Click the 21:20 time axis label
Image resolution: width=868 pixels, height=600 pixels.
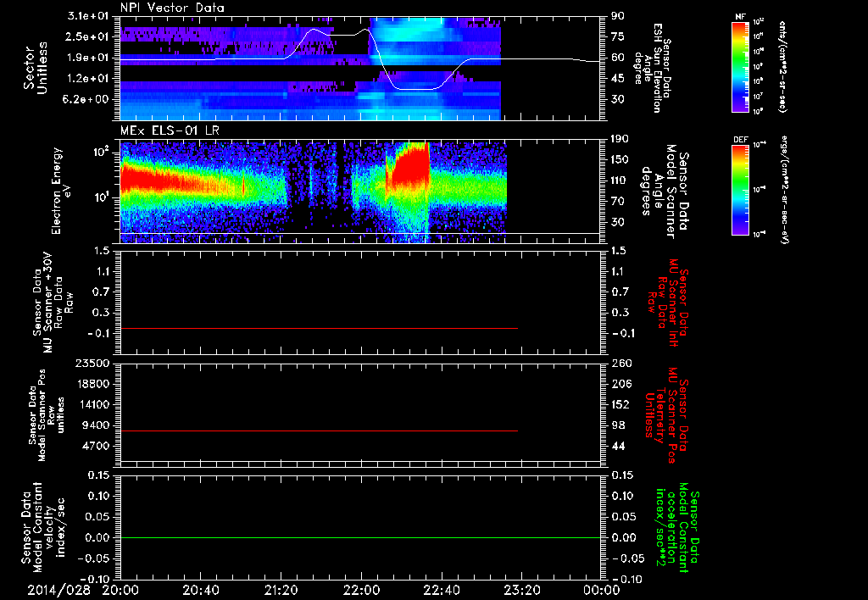[x=281, y=591]
